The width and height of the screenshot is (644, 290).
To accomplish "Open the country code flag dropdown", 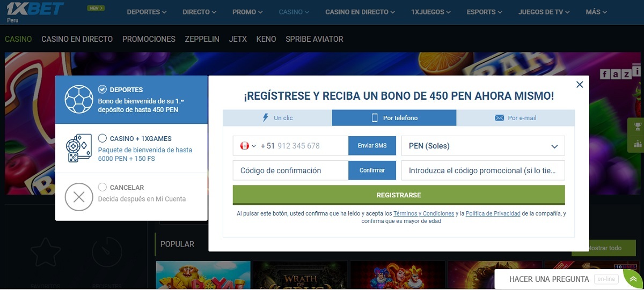I will [x=247, y=146].
